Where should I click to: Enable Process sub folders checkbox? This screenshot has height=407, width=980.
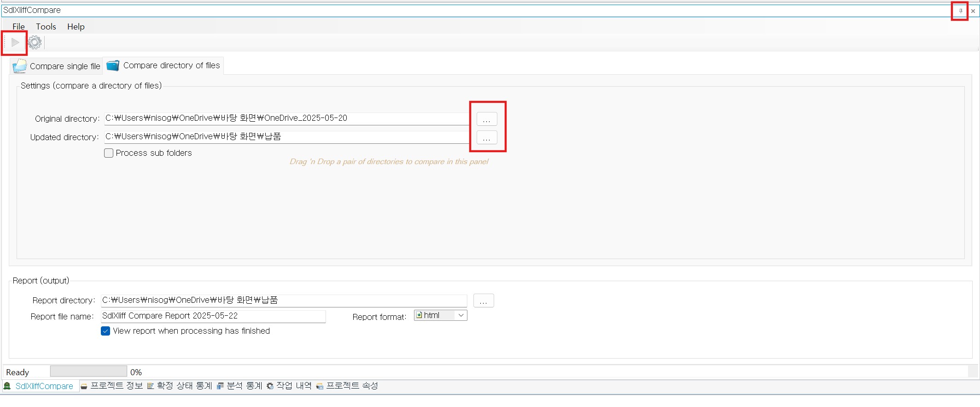[109, 153]
